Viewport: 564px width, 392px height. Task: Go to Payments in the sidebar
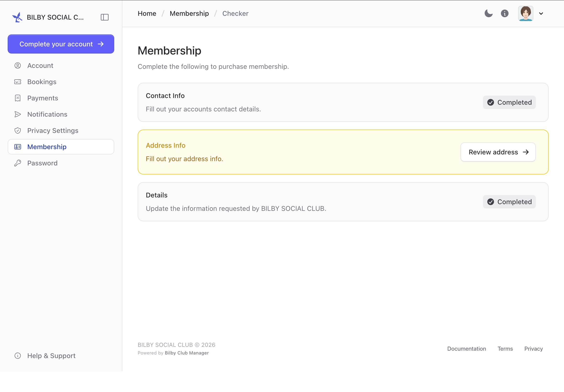tap(61, 98)
